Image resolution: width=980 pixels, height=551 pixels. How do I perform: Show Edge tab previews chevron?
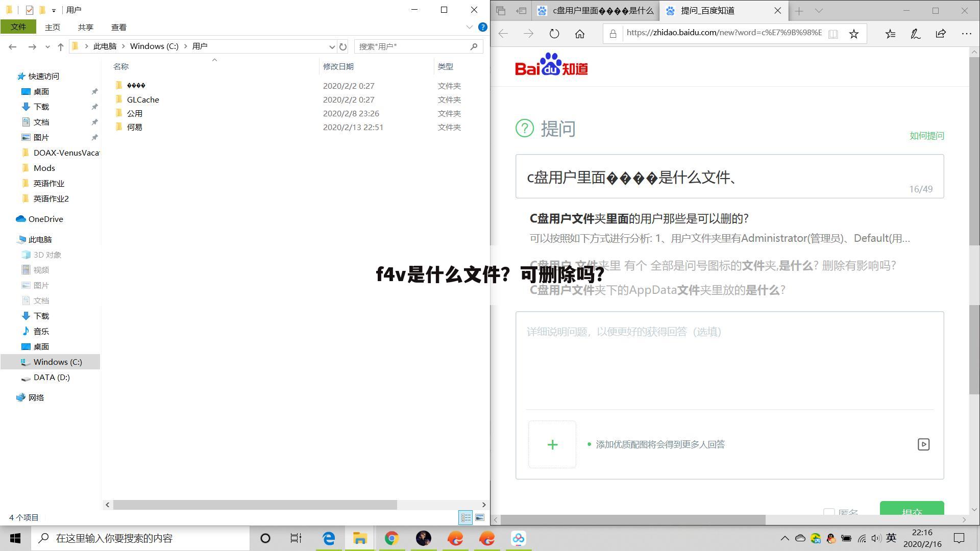point(819,11)
